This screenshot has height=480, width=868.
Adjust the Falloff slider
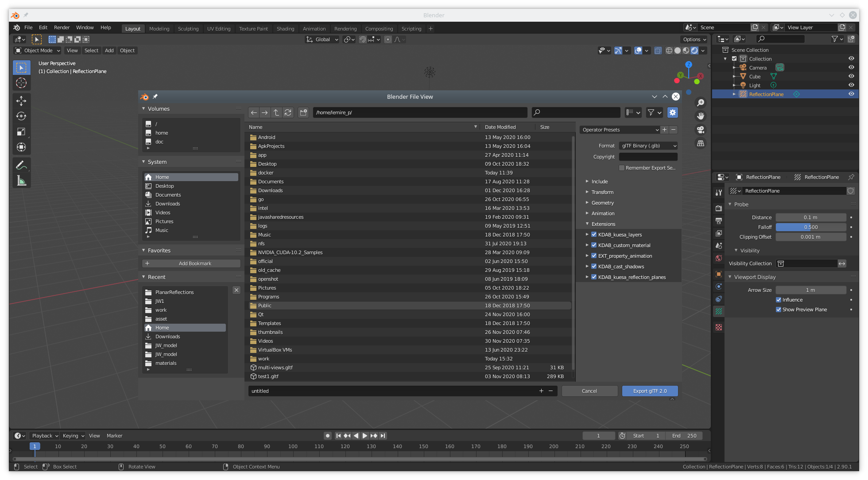click(811, 227)
